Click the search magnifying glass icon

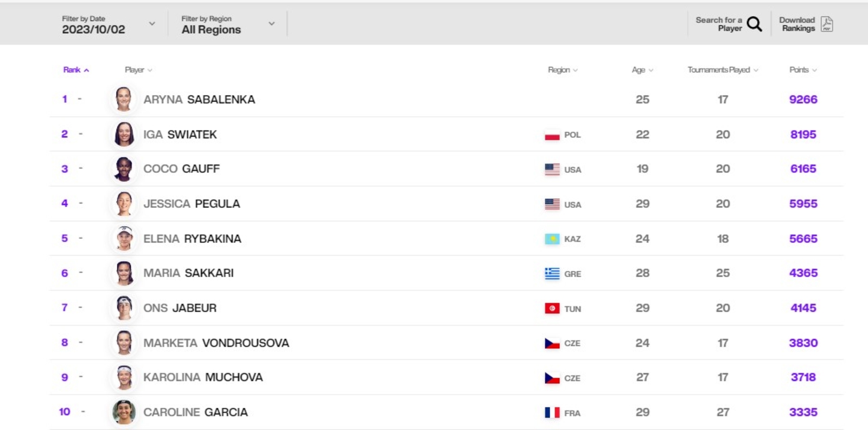(754, 24)
